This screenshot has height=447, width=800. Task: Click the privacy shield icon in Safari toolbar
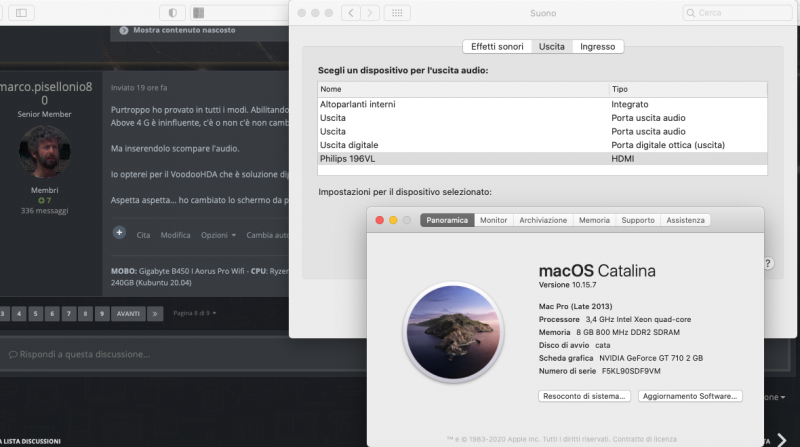(x=173, y=12)
